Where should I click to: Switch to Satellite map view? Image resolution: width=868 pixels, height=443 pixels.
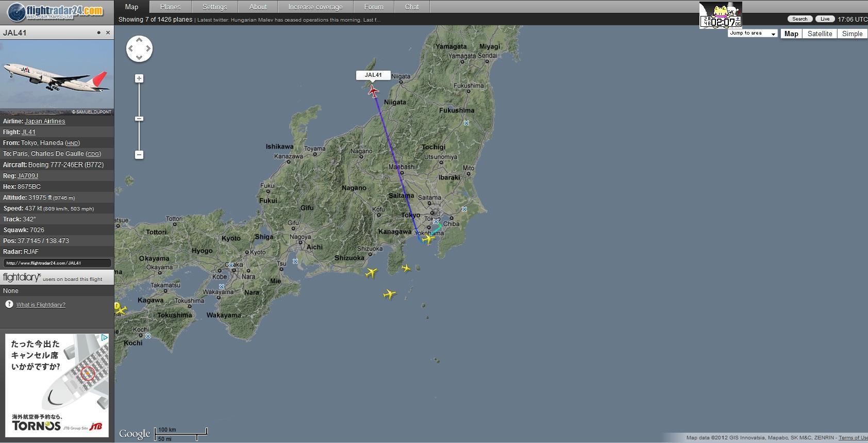tap(820, 34)
